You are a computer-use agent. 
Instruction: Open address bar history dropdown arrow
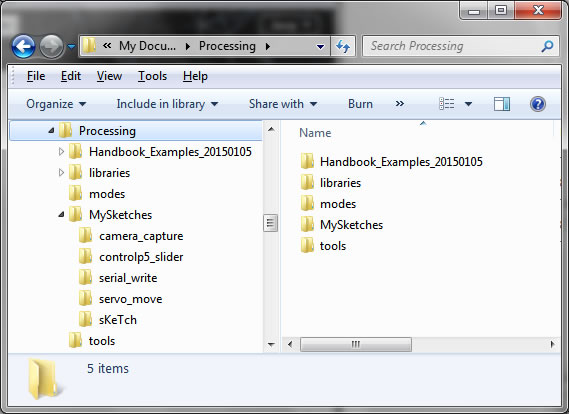click(320, 46)
